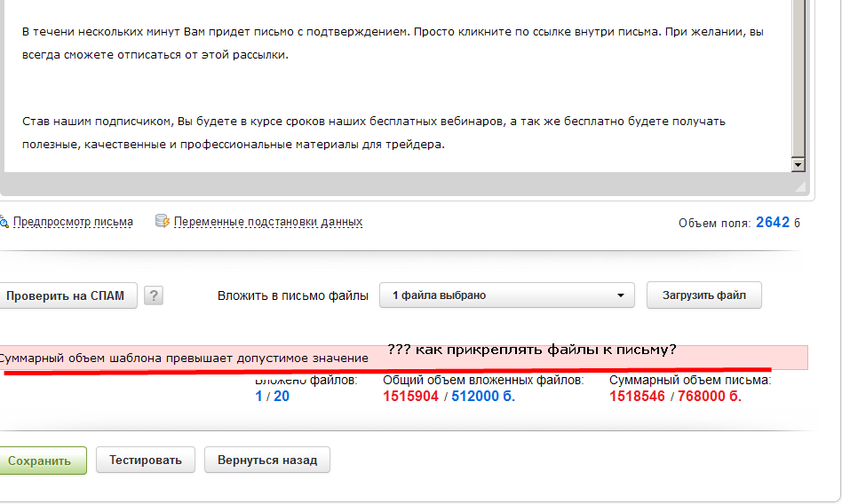This screenshot has width=842, height=504.
Task: Click the label 'Суммарный объем письма:'
Action: point(690,380)
